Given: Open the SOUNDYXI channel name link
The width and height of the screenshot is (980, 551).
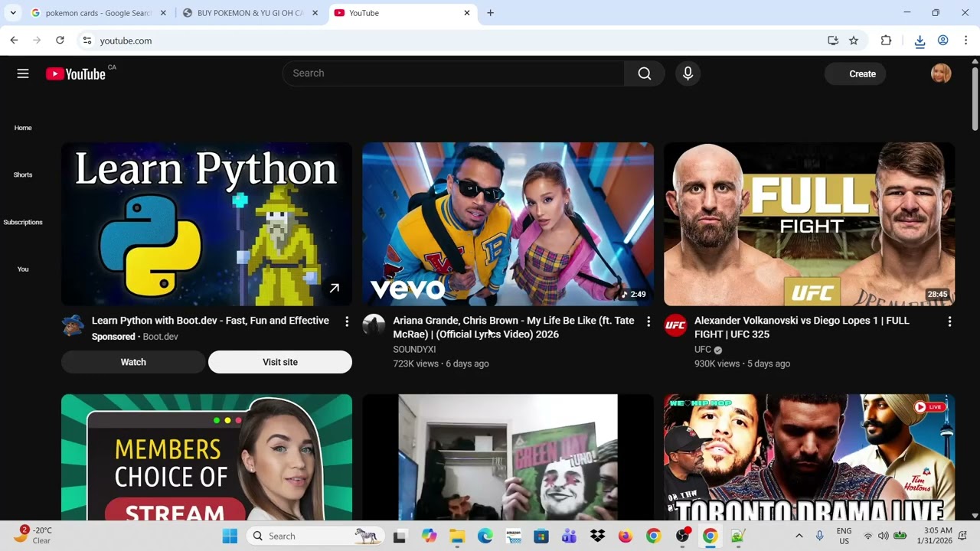Looking at the screenshot, I should [x=414, y=350].
